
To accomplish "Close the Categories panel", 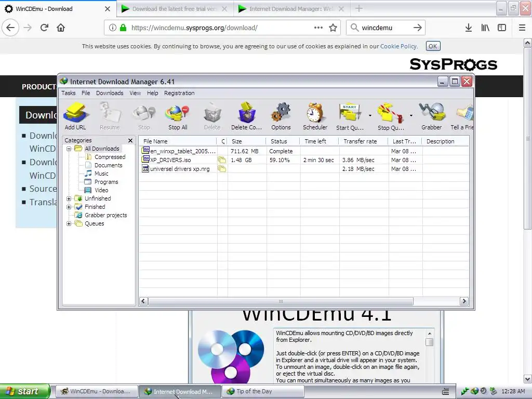I will (x=130, y=140).
